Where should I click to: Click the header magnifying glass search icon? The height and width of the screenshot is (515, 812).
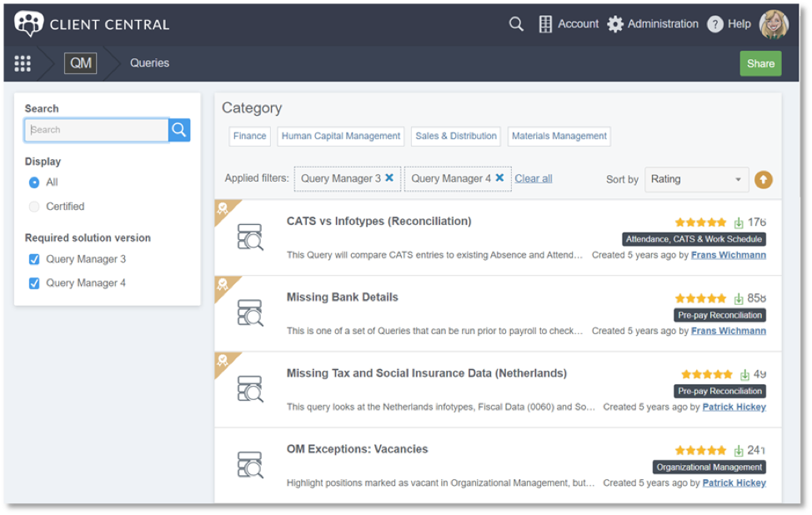coord(516,24)
